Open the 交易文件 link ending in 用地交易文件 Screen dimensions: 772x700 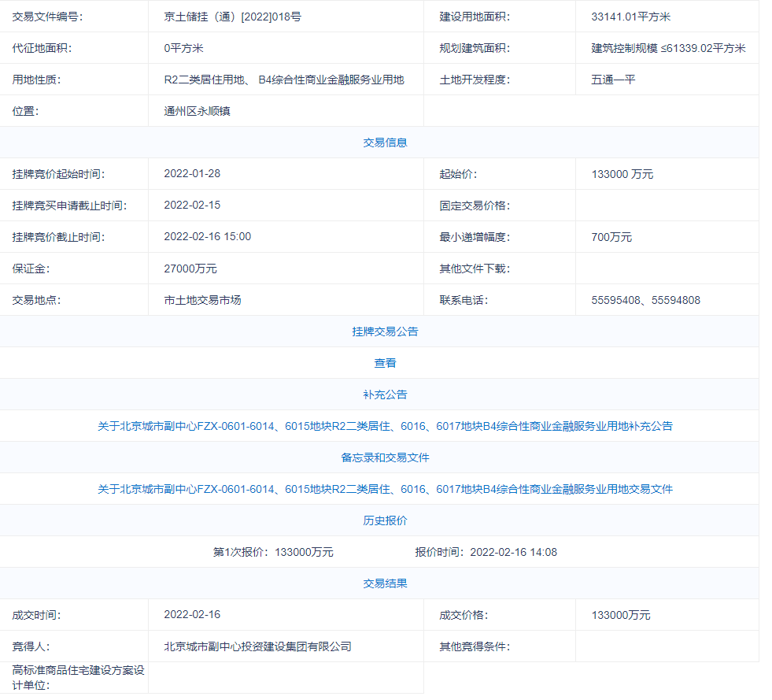[x=385, y=489]
